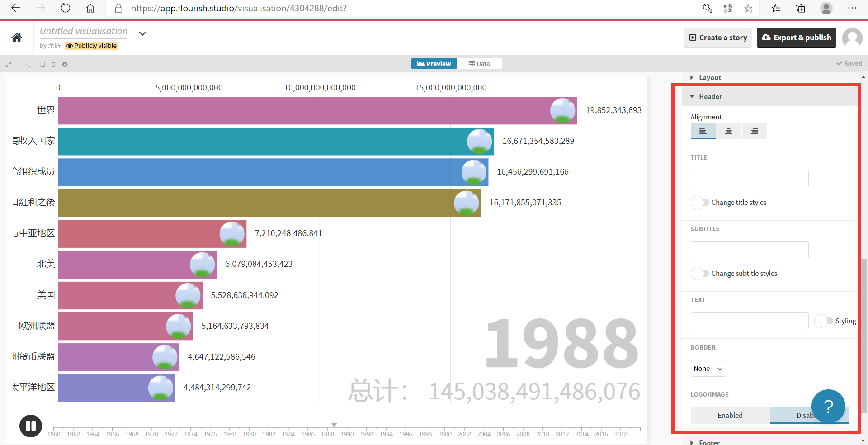
Task: Pause the bar chart race animation
Action: tap(31, 426)
